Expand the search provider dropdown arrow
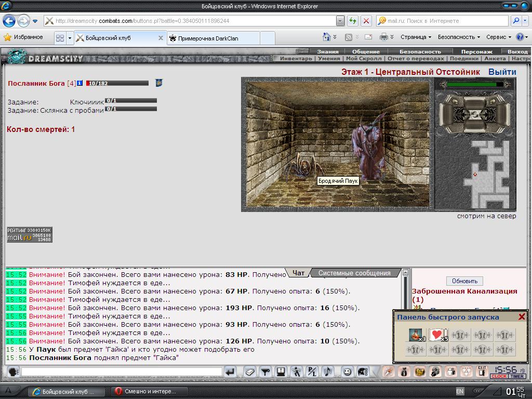 pos(525,21)
